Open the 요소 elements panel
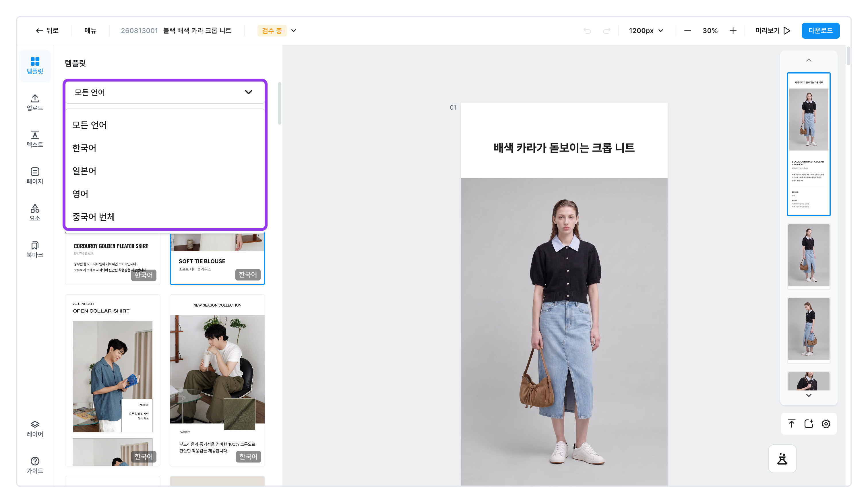This screenshot has width=868, height=503. click(x=35, y=212)
